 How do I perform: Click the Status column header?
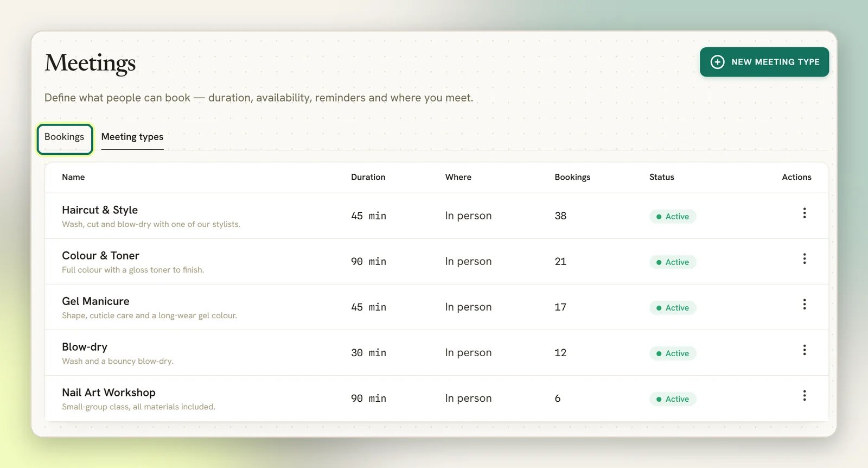662,177
